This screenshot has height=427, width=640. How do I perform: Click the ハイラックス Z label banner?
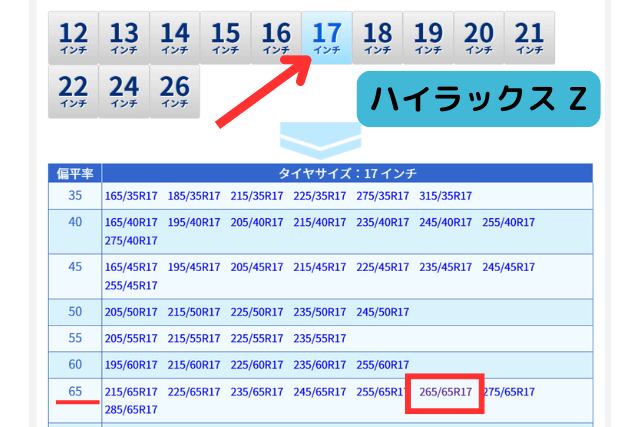click(x=478, y=99)
